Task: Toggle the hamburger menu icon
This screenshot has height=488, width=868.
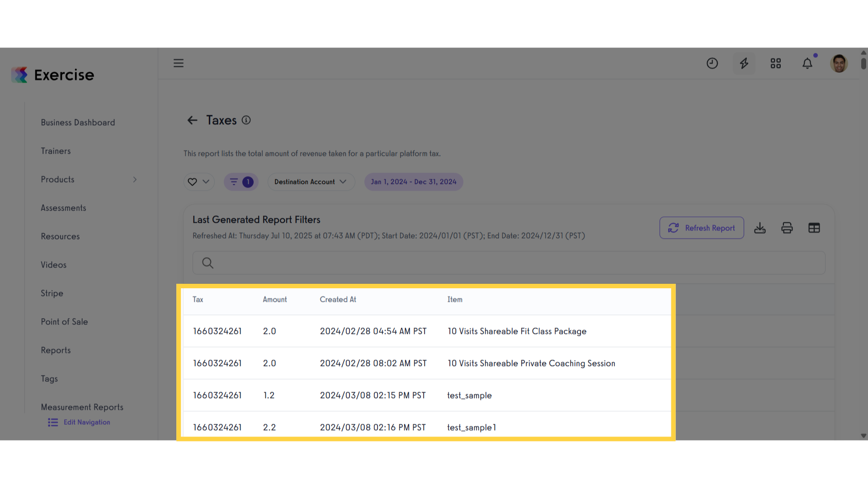Action: pos(179,63)
